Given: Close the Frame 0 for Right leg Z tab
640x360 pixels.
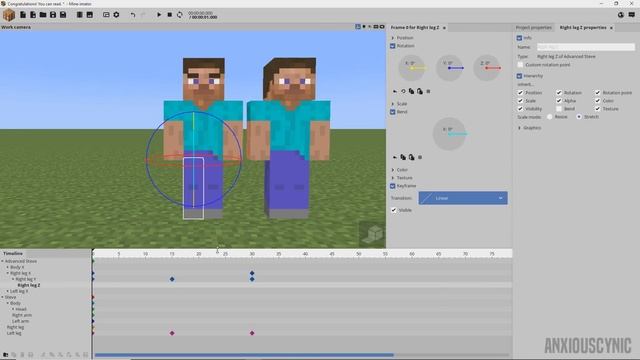Looking at the screenshot, I should 444,28.
